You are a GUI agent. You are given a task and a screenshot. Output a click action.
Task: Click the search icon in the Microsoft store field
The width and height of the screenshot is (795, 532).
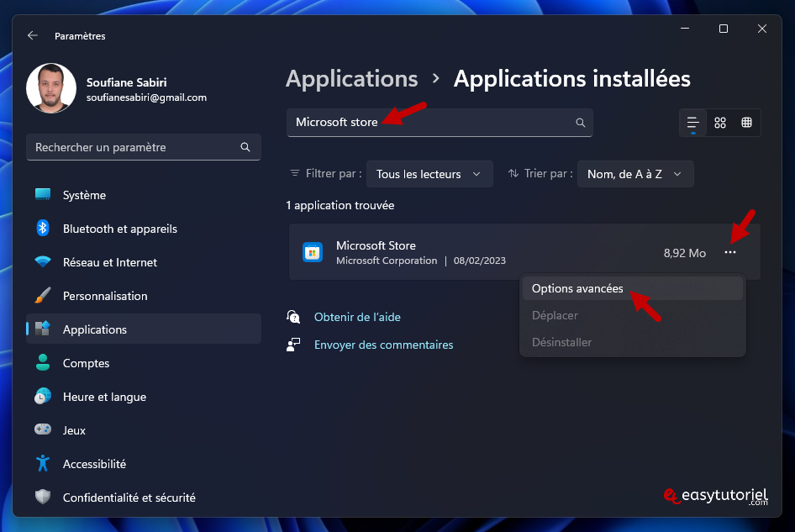pos(580,122)
